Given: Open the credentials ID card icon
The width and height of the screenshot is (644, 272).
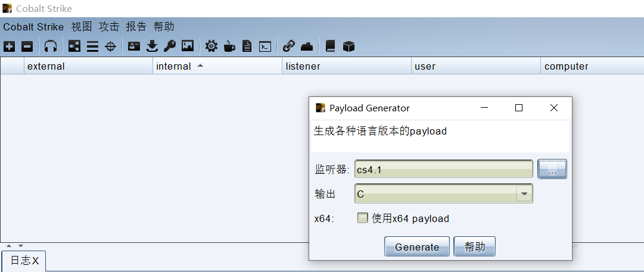Looking at the screenshot, I should (134, 46).
